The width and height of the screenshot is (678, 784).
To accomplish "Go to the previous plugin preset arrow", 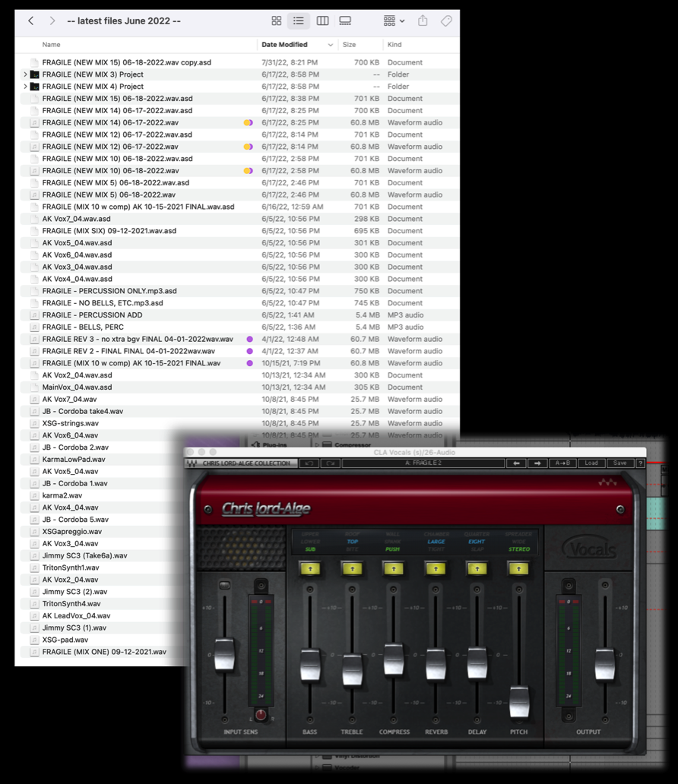I will (x=516, y=463).
